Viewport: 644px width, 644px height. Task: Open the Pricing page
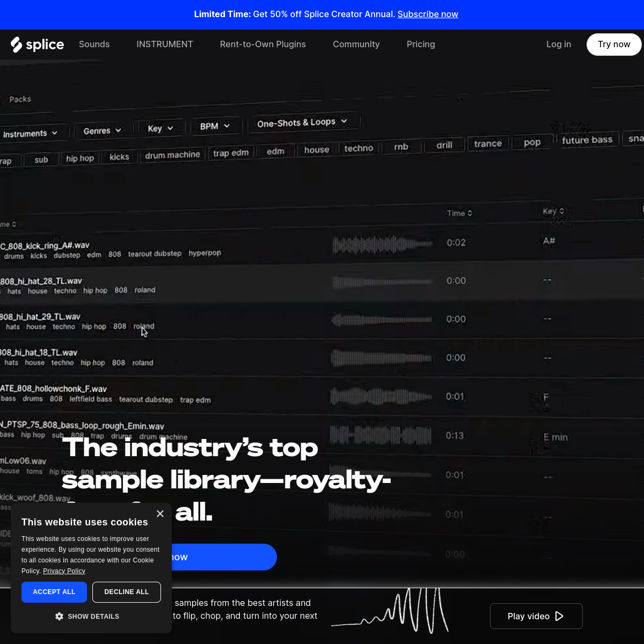[x=421, y=45]
